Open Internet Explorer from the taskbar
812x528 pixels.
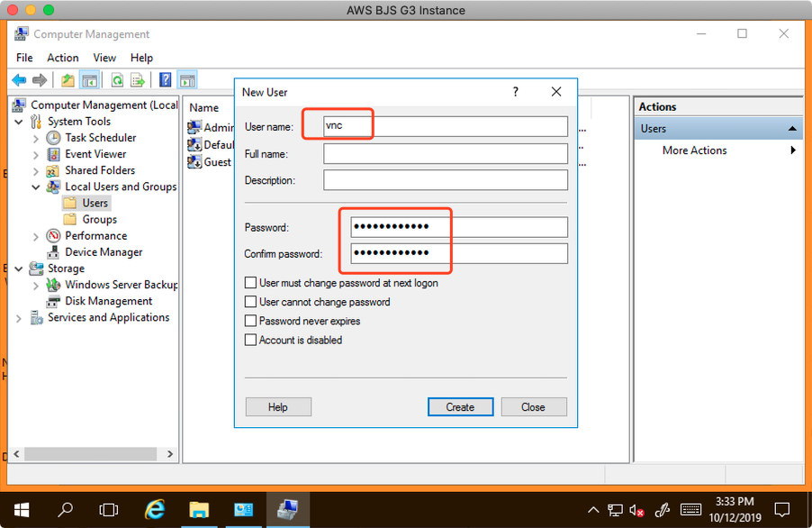point(155,509)
